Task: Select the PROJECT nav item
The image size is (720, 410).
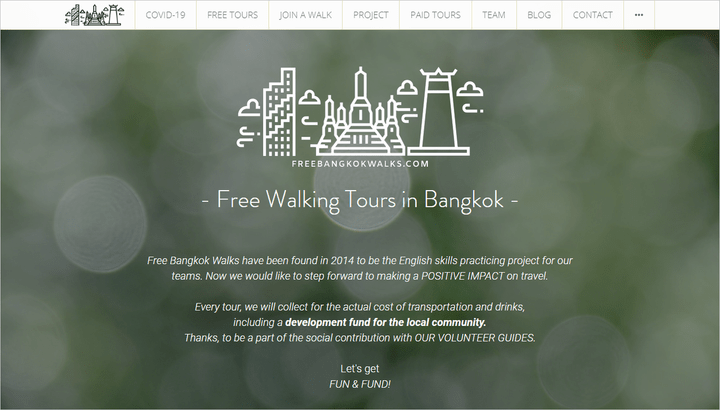Action: 371,15
